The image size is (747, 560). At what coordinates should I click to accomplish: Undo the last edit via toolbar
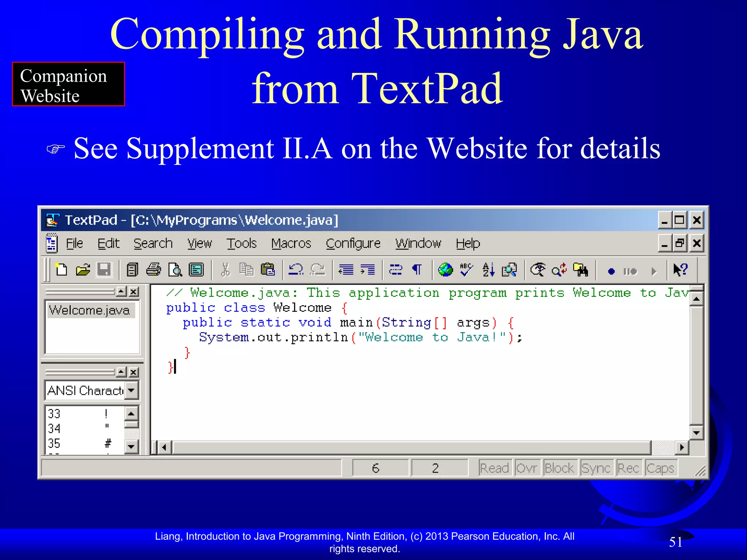pos(296,270)
